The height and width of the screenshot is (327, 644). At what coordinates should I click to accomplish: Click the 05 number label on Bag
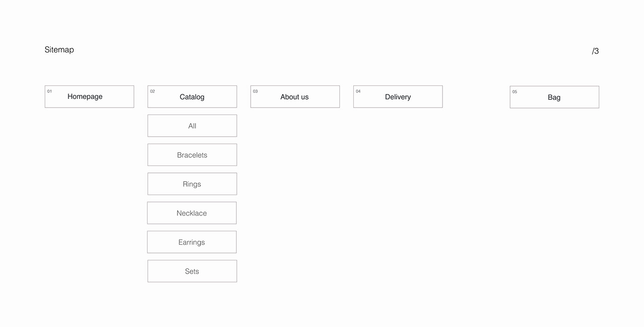click(515, 92)
